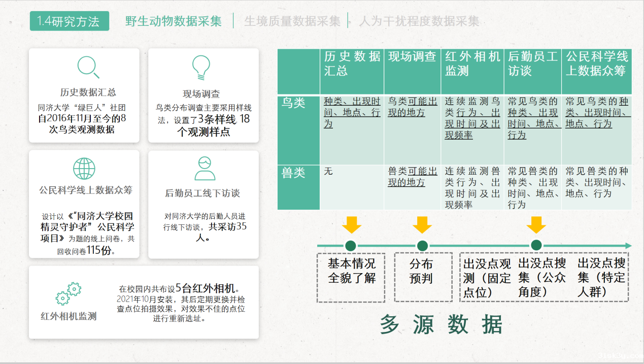Click the gears icon above 红外相机监测

(69, 293)
